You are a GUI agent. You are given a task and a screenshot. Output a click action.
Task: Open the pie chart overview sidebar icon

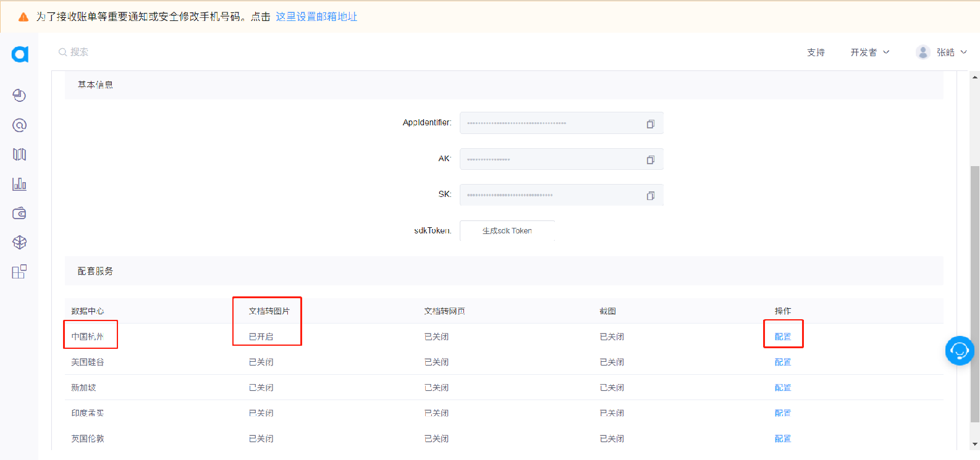tap(19, 95)
